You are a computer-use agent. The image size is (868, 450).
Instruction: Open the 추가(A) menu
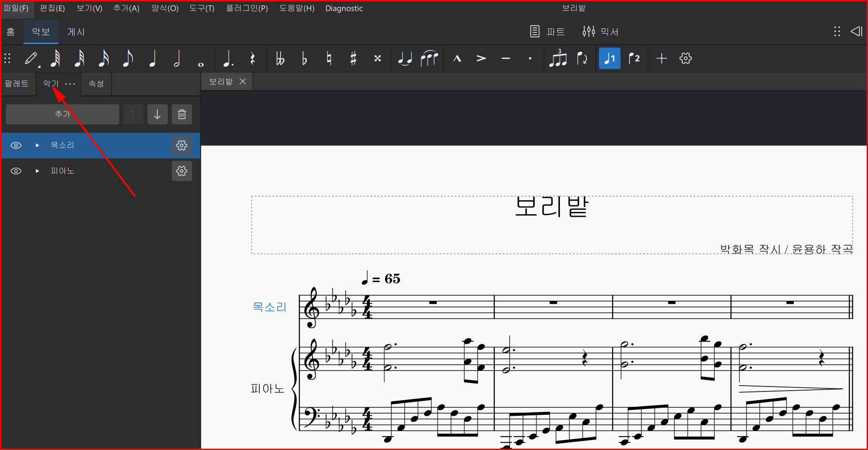point(126,8)
